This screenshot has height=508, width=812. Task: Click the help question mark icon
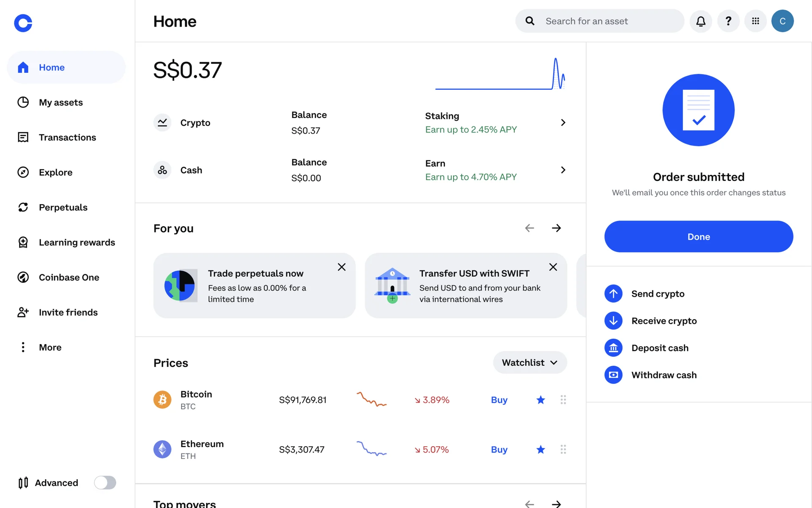click(728, 21)
